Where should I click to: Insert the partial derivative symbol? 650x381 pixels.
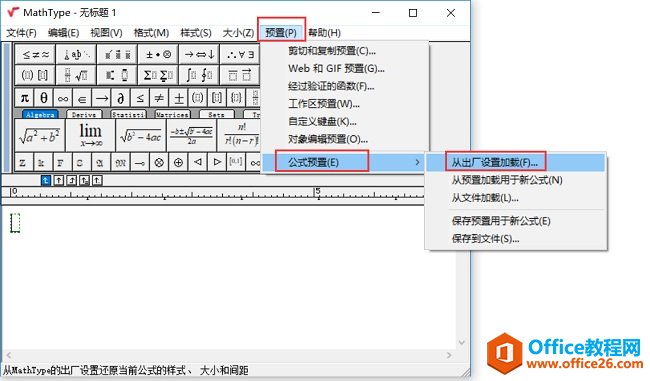(121, 98)
